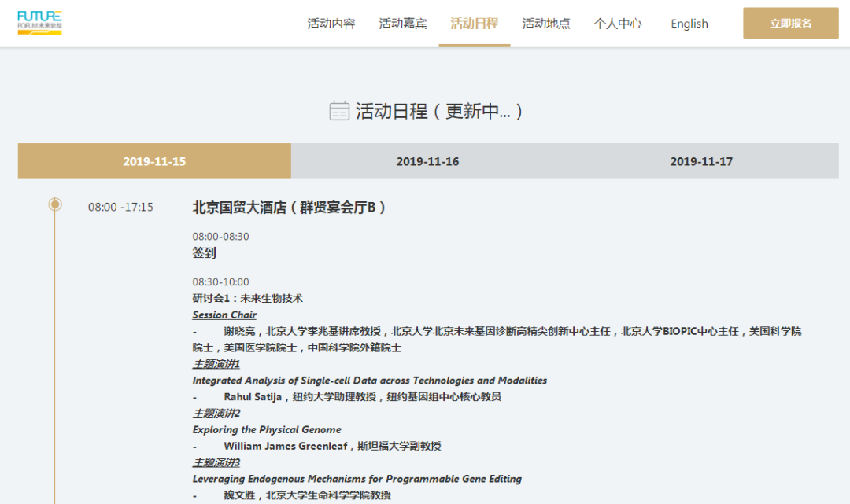The width and height of the screenshot is (850, 504).
Task: Click 北京国贸大酒店（群贤宴会厅B）venue title
Action: 290,208
